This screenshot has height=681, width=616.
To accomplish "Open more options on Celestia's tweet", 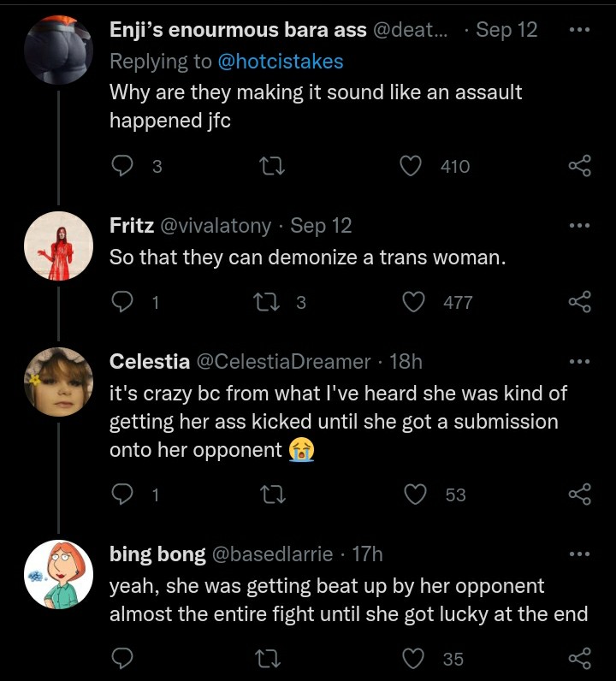I will 579,361.
